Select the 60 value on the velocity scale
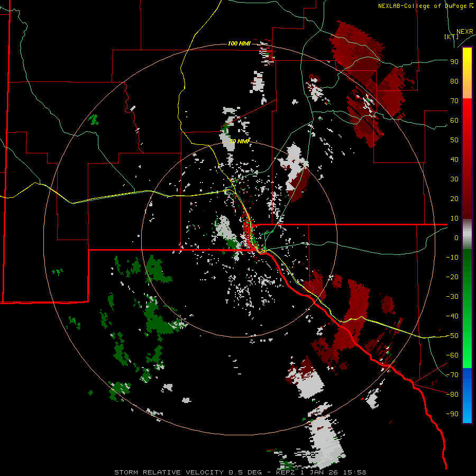 (454, 121)
